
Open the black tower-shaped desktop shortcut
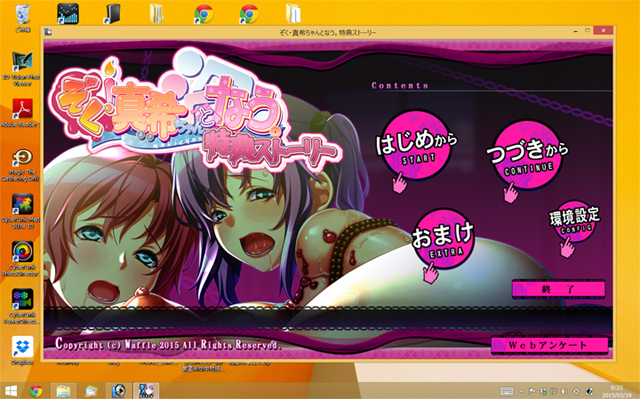click(x=112, y=13)
